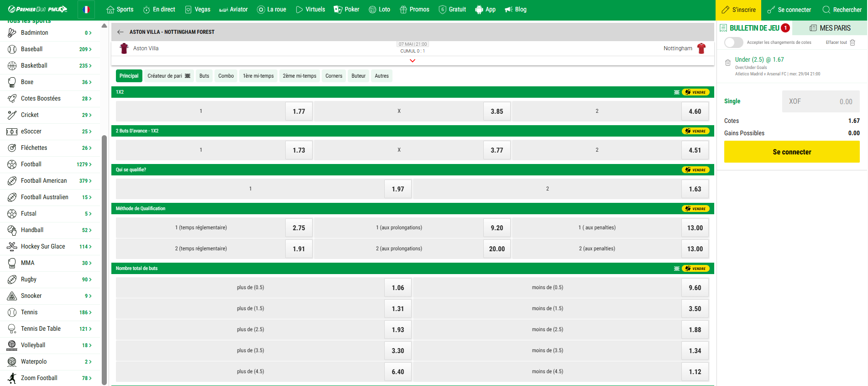Select 1 (temps réglementaire) odds 2.75
Screen dimensions: 868x386
pyautogui.click(x=299, y=228)
